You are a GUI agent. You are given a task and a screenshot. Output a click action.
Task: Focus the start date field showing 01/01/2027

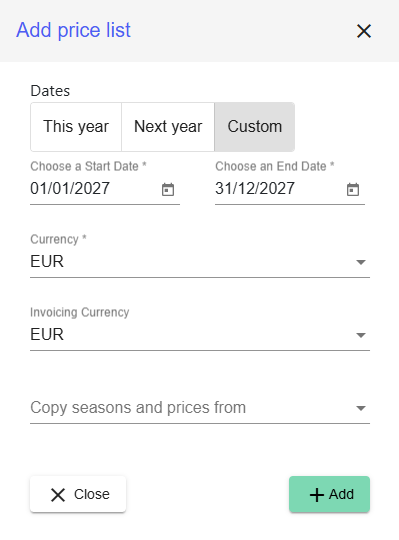tap(93, 189)
